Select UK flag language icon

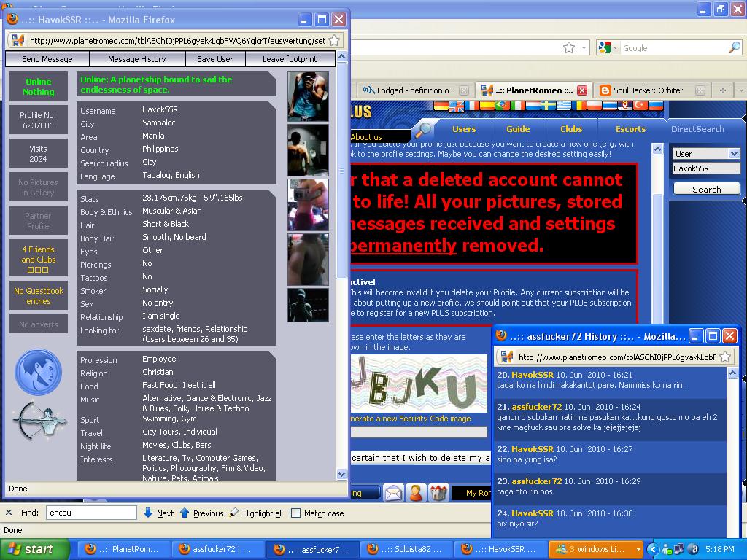tap(457, 106)
